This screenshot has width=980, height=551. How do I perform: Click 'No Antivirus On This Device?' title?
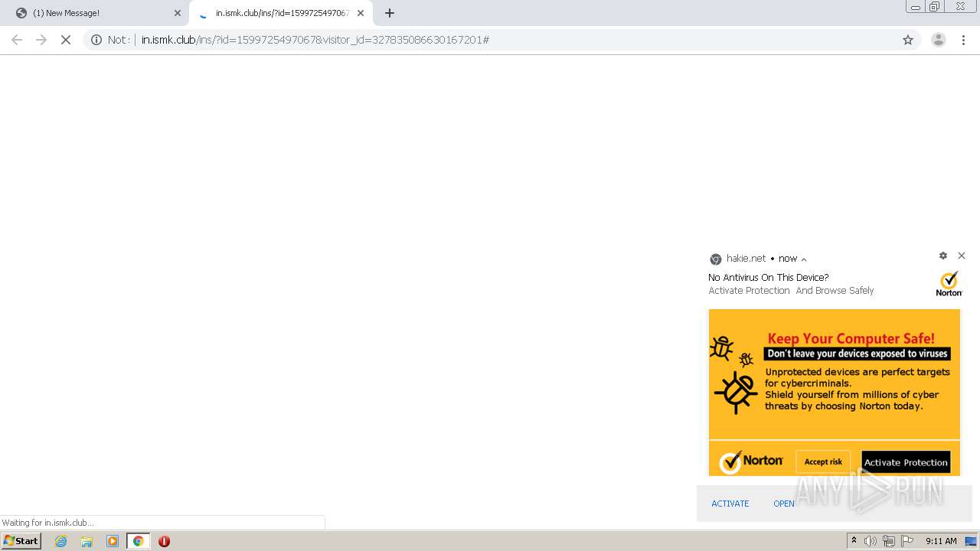768,278
